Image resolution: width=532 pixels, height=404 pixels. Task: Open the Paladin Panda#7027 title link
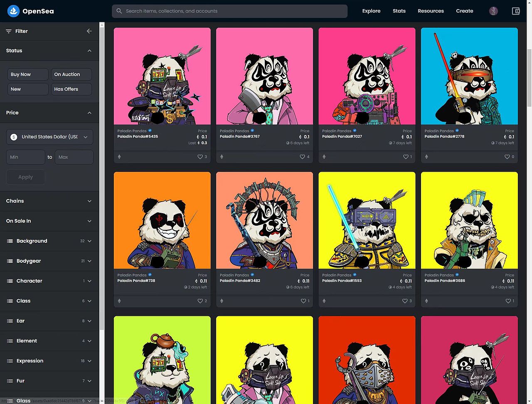tap(342, 136)
